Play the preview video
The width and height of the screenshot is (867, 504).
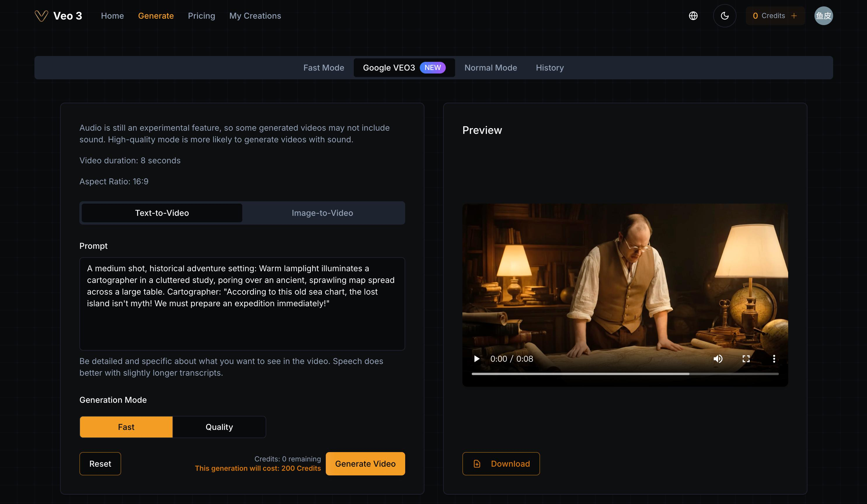(x=476, y=359)
